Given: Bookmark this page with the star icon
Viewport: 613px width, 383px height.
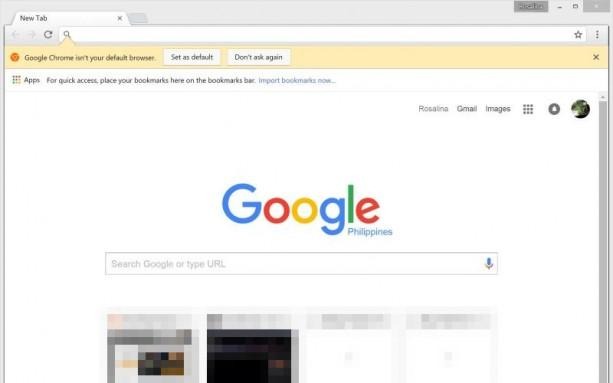Looking at the screenshot, I should point(578,35).
